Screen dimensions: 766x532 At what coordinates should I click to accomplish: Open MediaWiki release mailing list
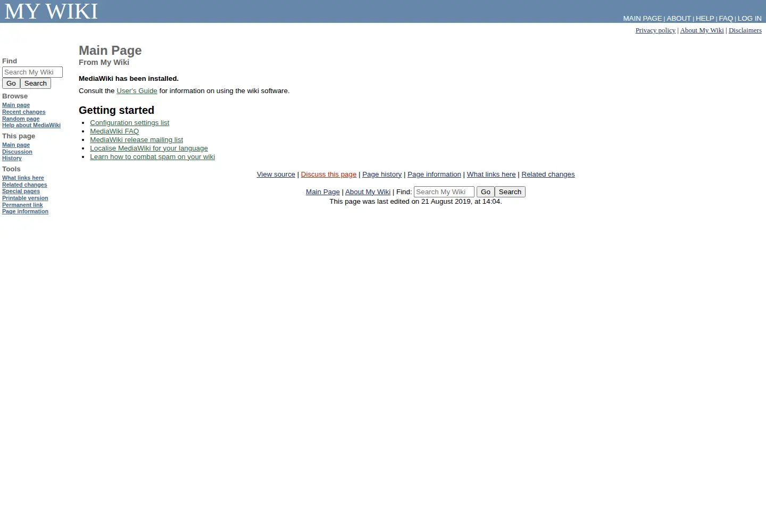point(136,140)
